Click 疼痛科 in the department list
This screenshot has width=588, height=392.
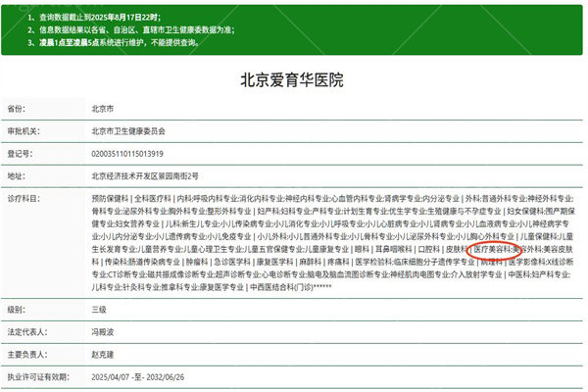click(x=338, y=262)
